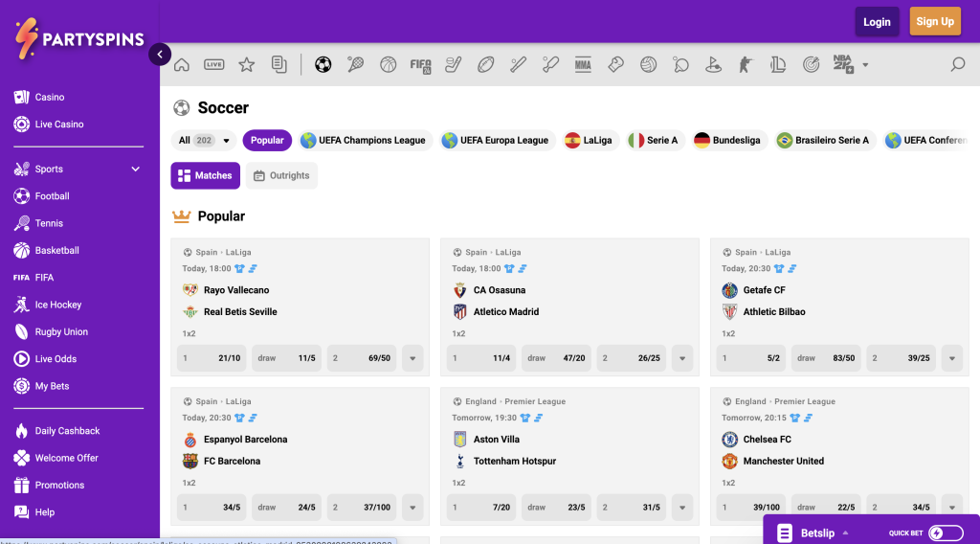Viewport: 980px width, 544px height.
Task: Toggle the Quick Bet switch
Action: click(946, 533)
